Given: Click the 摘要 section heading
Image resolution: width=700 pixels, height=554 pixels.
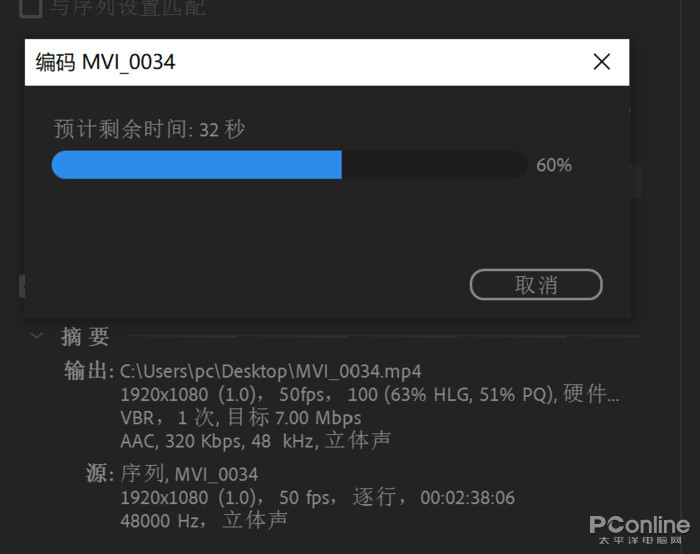Looking at the screenshot, I should point(85,336).
